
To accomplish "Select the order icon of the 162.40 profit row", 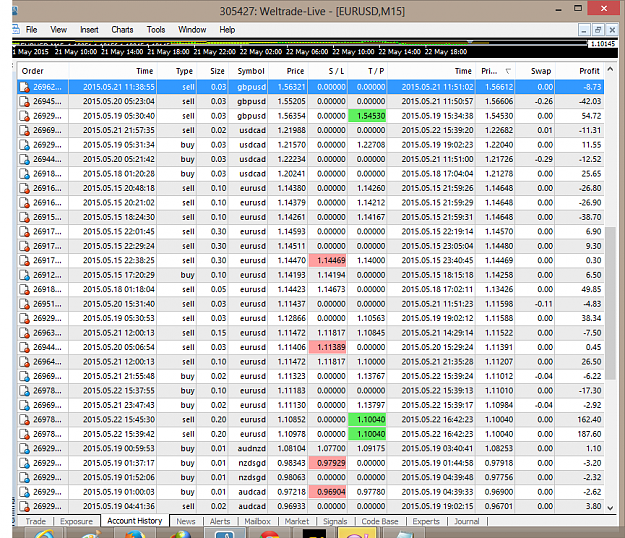I will point(25,420).
